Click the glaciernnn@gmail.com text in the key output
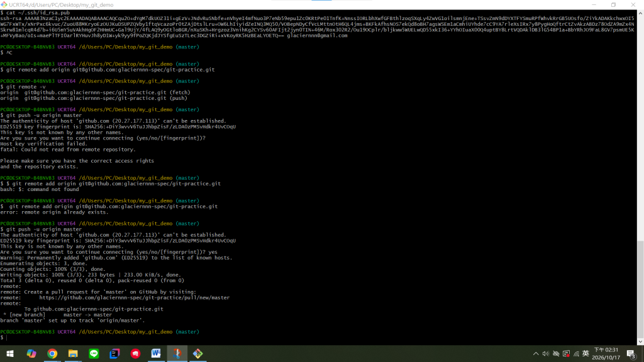The width and height of the screenshot is (644, 362). [317, 36]
